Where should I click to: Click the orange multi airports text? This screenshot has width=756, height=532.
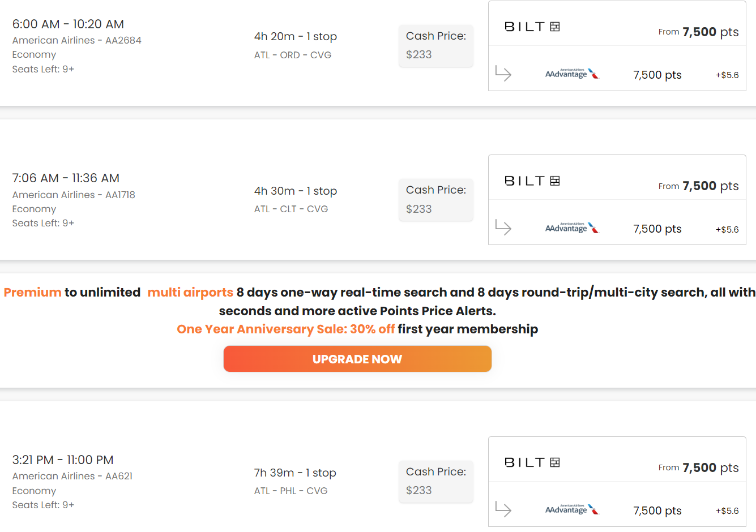click(x=190, y=293)
